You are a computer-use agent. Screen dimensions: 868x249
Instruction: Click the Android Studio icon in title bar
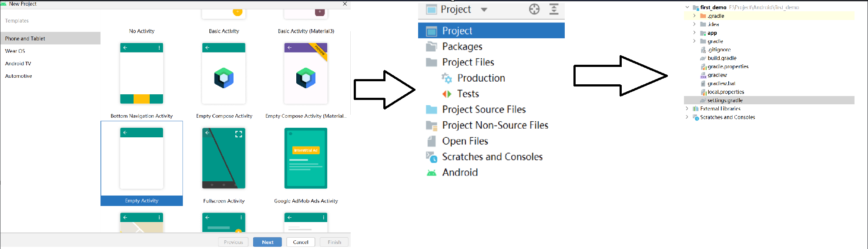click(x=3, y=3)
